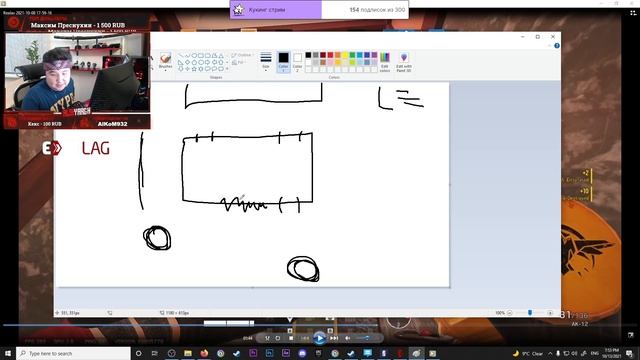640x360 pixels.
Task: Open the shape Fill dropdown
Action: (238, 62)
